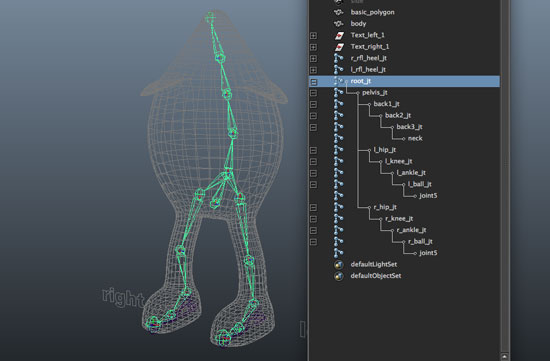Image resolution: width=550 pixels, height=361 pixels.
Task: Select joint5 under l_ball_jt
Action: coord(428,196)
